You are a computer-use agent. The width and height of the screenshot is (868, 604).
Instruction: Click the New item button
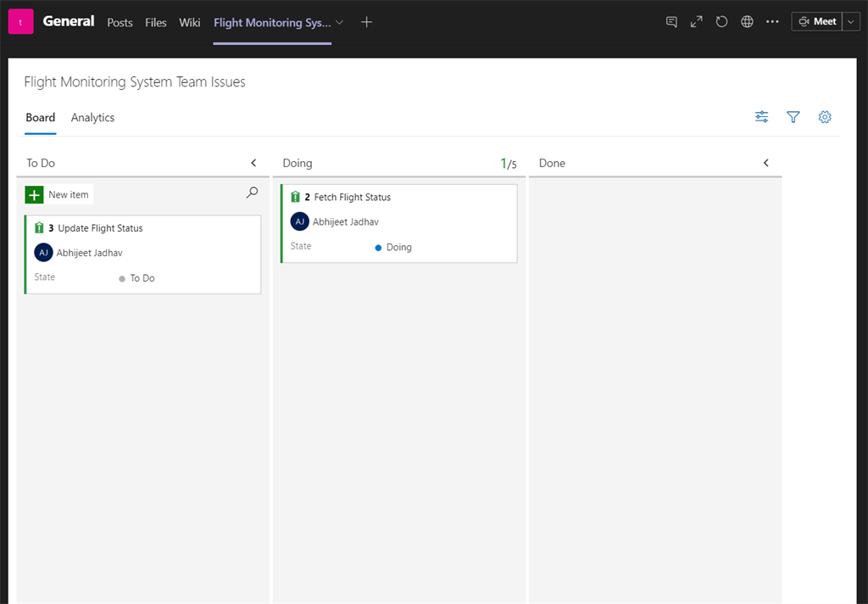click(x=58, y=195)
